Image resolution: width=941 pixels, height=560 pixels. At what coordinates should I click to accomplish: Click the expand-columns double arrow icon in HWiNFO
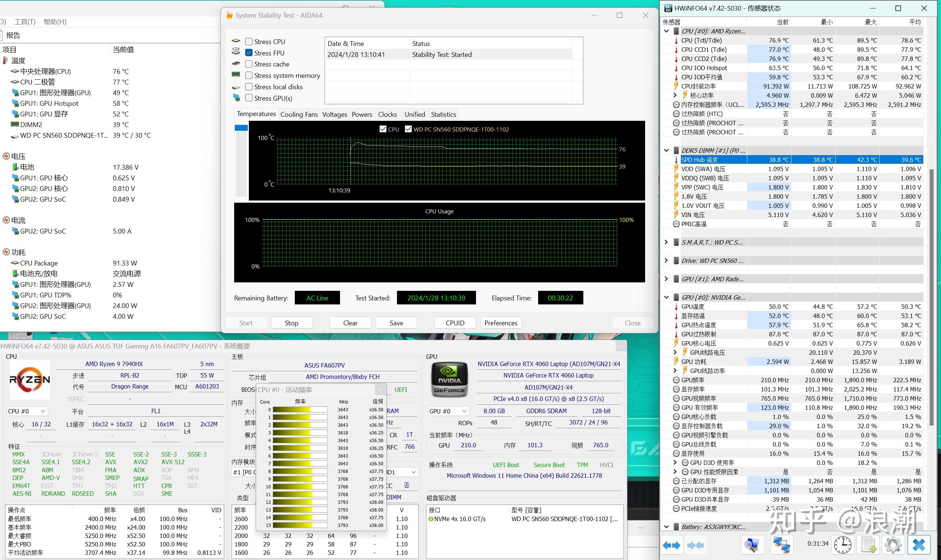pyautogui.click(x=672, y=545)
